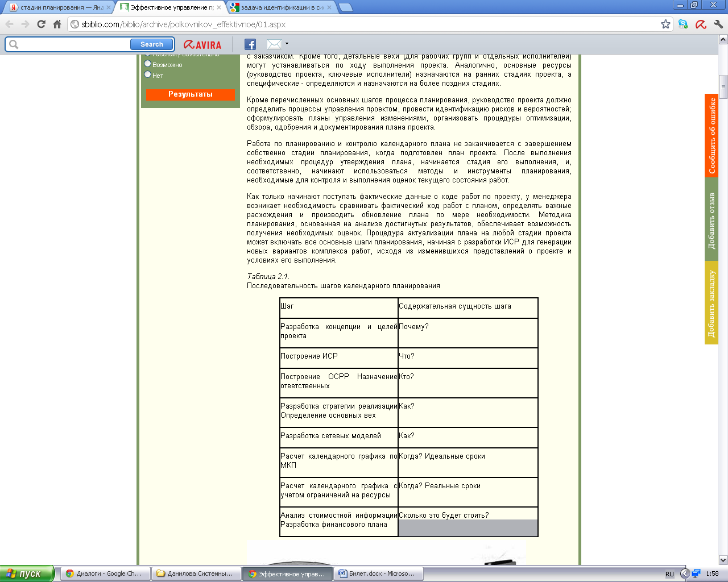Click the site info globe in address bar
Screen dimensions: 728x582
(x=75, y=24)
